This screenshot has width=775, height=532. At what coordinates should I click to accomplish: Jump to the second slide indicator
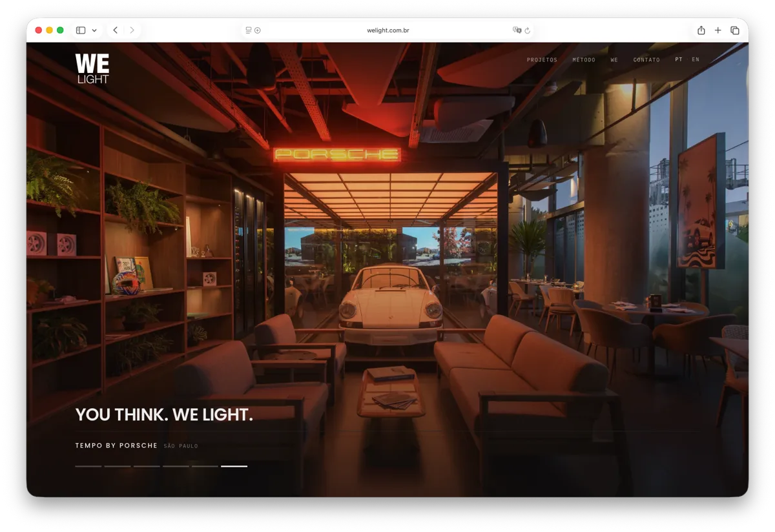tap(118, 466)
